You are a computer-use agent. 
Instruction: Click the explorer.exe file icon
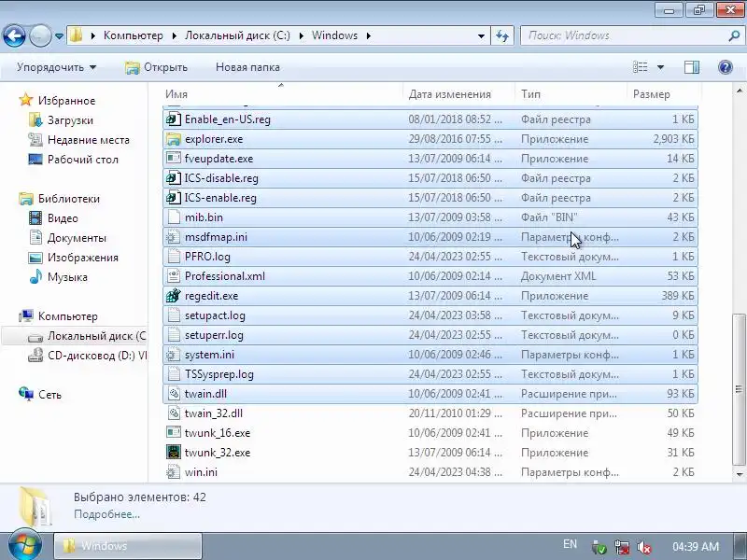174,139
